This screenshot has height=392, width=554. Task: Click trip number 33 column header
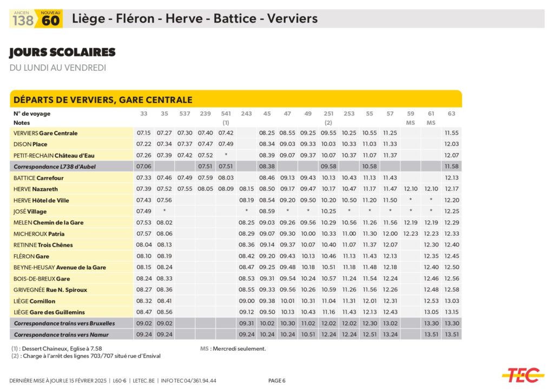point(143,114)
